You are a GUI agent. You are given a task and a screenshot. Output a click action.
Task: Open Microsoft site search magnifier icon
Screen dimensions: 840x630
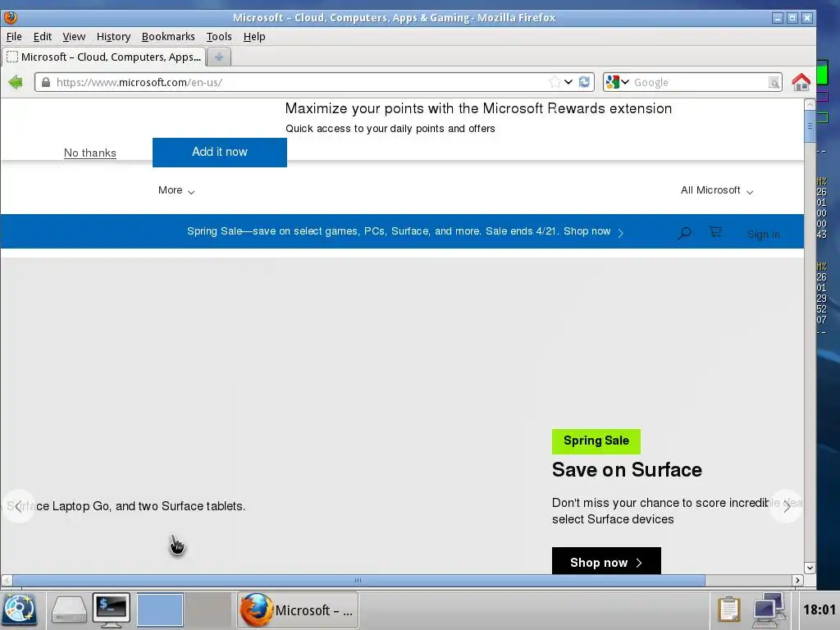(x=684, y=233)
